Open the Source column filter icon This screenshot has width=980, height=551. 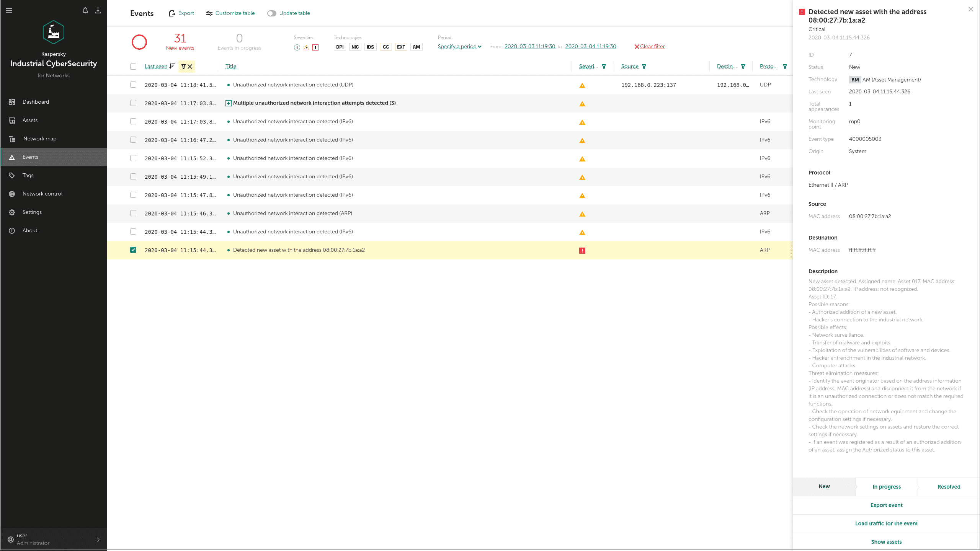tap(644, 67)
